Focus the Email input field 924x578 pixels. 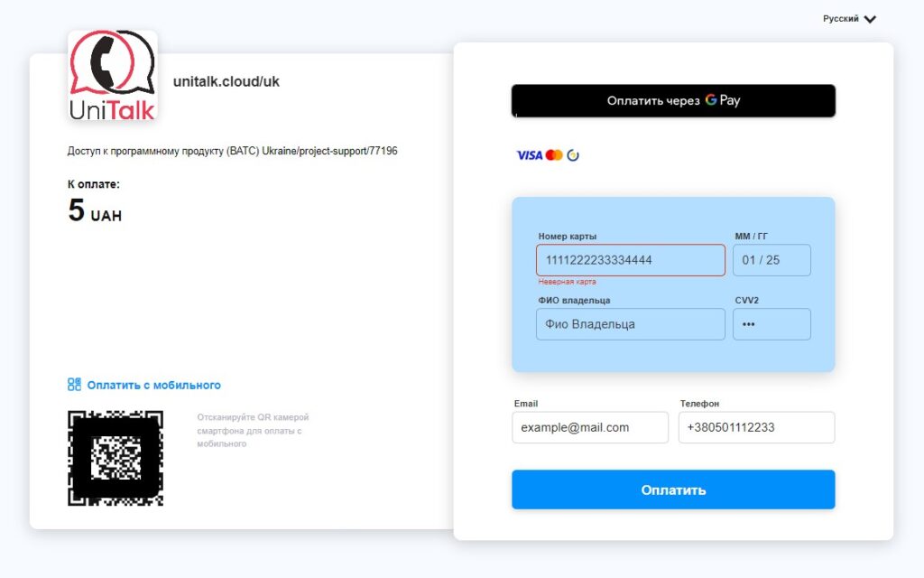(x=590, y=427)
